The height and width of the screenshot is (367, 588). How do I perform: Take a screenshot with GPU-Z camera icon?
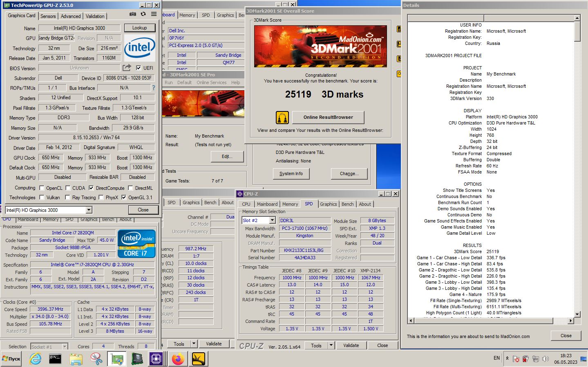(133, 14)
